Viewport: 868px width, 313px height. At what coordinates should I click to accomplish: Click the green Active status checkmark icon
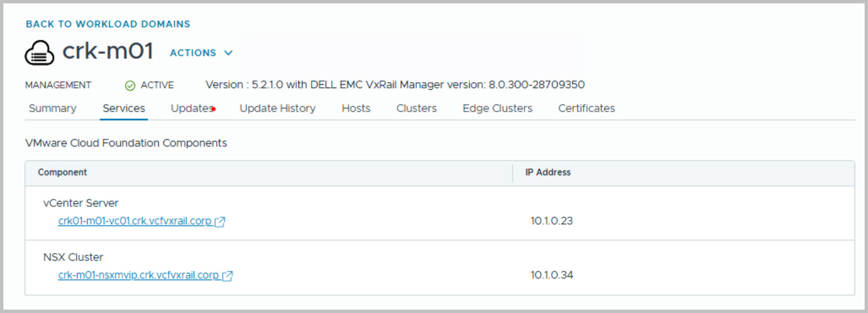[130, 85]
